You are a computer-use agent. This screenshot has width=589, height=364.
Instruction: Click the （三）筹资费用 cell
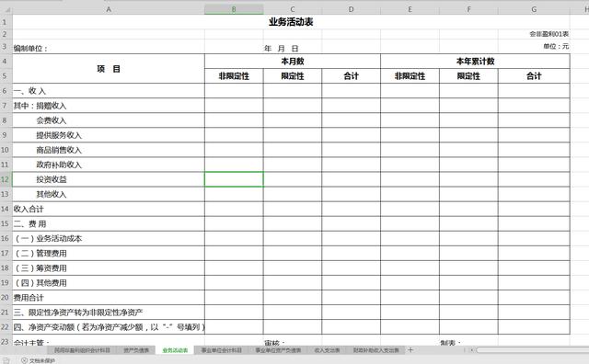click(x=109, y=267)
